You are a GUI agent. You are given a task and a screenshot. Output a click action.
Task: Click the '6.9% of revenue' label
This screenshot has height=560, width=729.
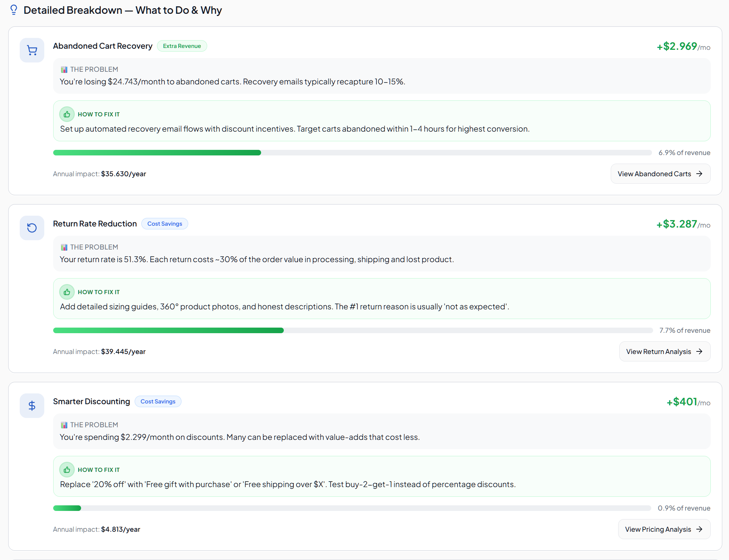684,153
